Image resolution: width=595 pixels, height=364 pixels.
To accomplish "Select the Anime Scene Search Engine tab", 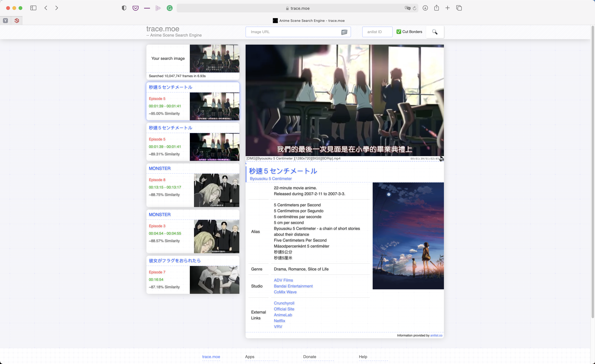I will pyautogui.click(x=309, y=20).
